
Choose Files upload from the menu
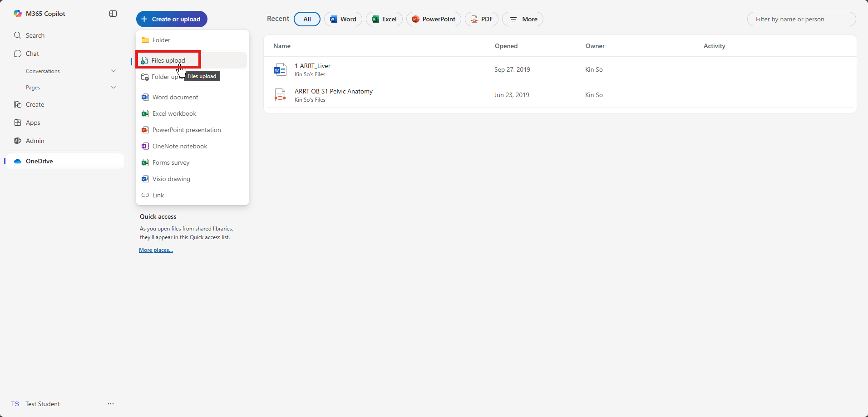point(192,60)
